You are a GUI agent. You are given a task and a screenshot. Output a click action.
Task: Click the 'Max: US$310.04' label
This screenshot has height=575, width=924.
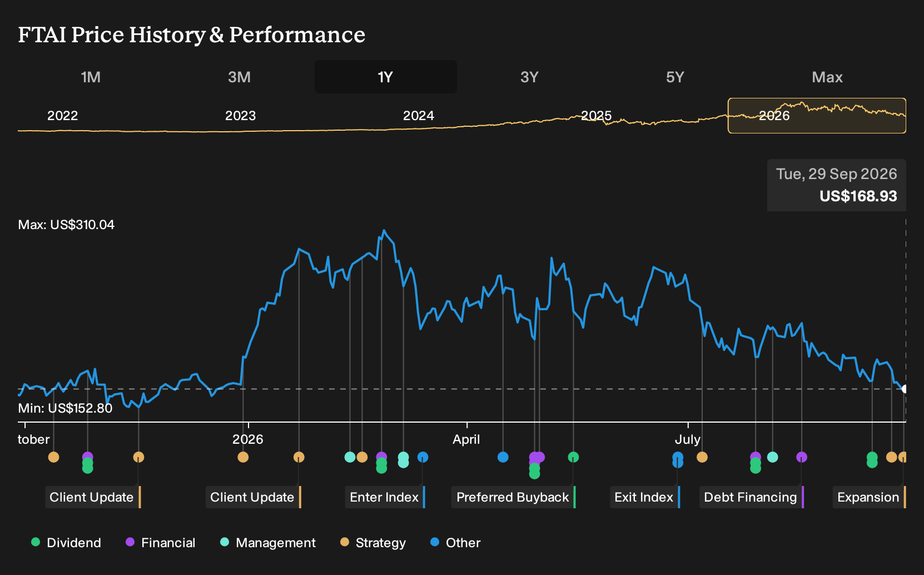(x=66, y=225)
